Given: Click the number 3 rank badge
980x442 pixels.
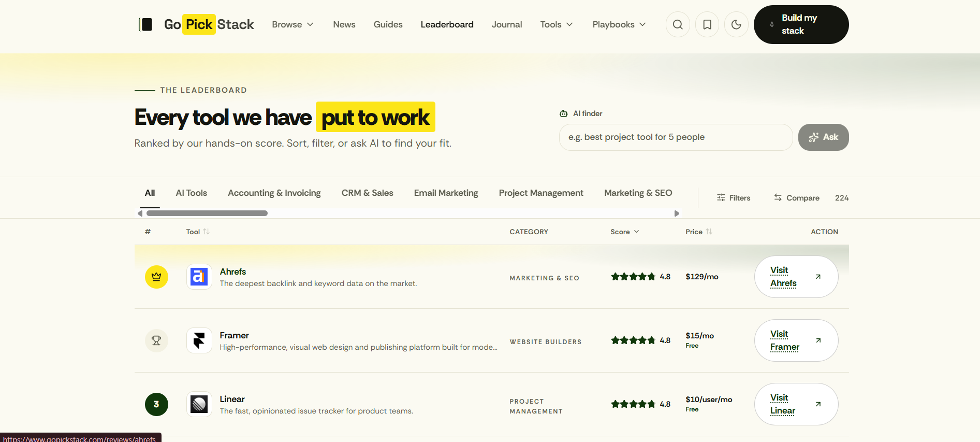Looking at the screenshot, I should pos(156,404).
